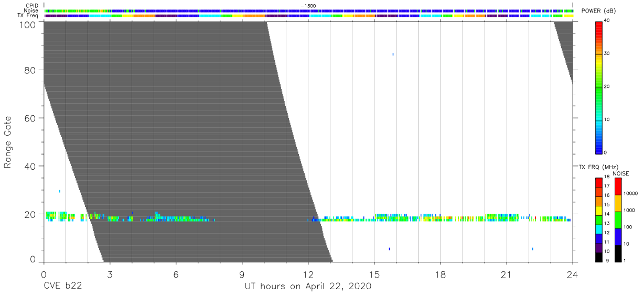Click the isolated echo near gate 29 before hour 1

(60, 191)
